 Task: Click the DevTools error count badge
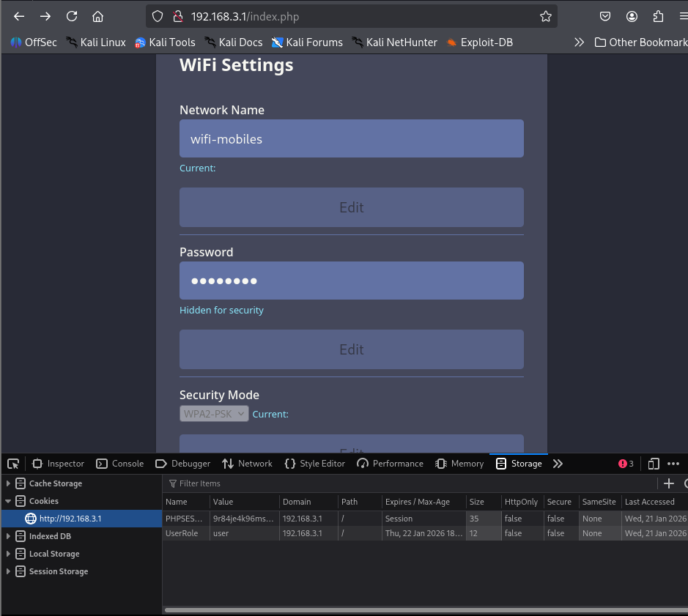point(626,464)
